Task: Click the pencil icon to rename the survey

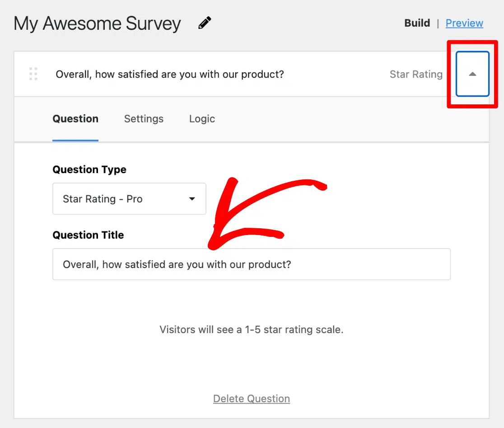Action: pos(205,23)
